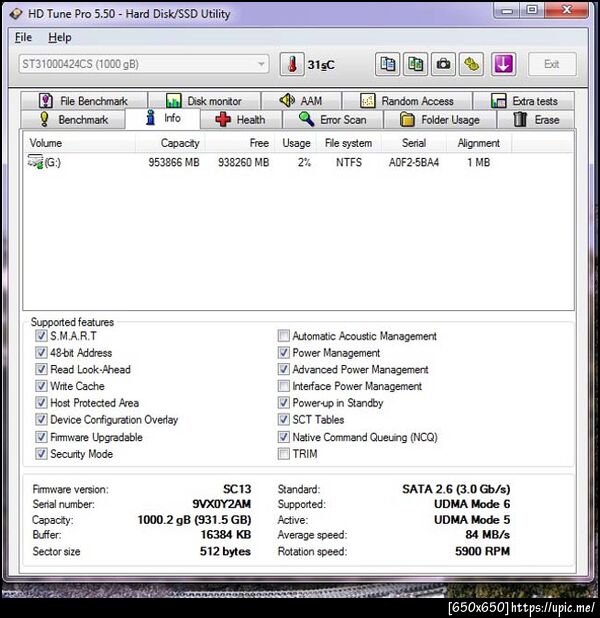Viewport: 600px width, 618px height.
Task: Click the Serial column header
Action: pyautogui.click(x=414, y=143)
